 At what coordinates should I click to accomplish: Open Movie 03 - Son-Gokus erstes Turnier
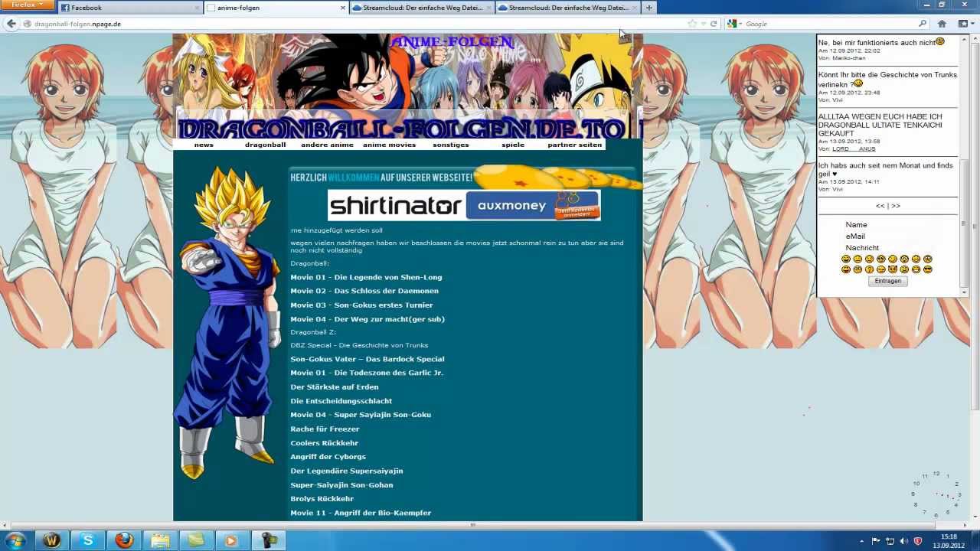(361, 305)
